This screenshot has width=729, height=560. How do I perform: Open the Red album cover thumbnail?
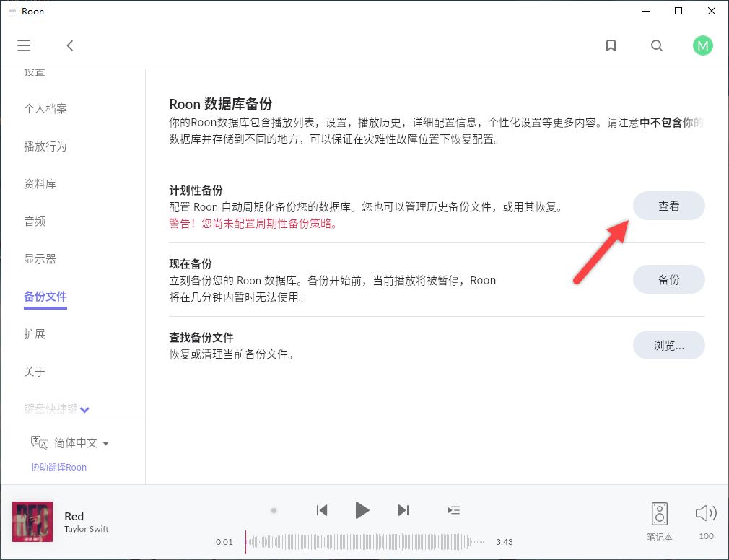coord(32,522)
